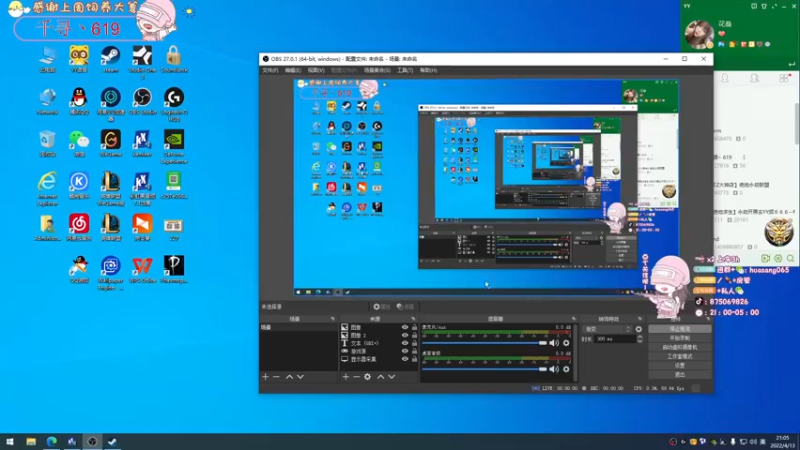
Task: Add a new scene with plus button
Action: pyautogui.click(x=265, y=377)
